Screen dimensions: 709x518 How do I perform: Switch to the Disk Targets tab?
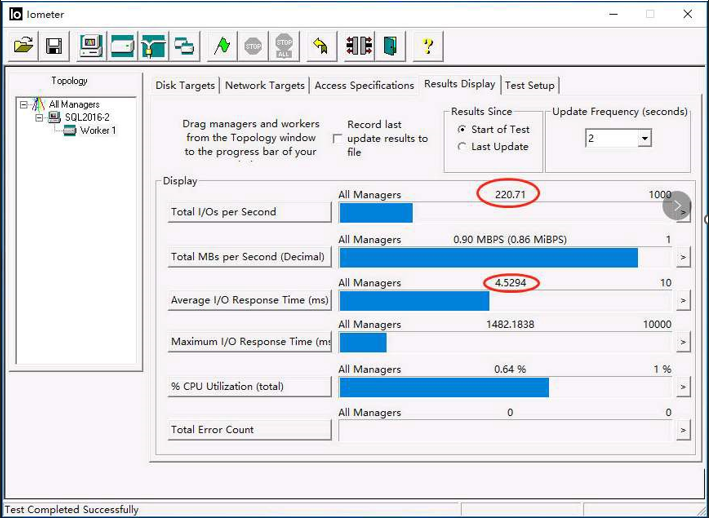pos(185,86)
